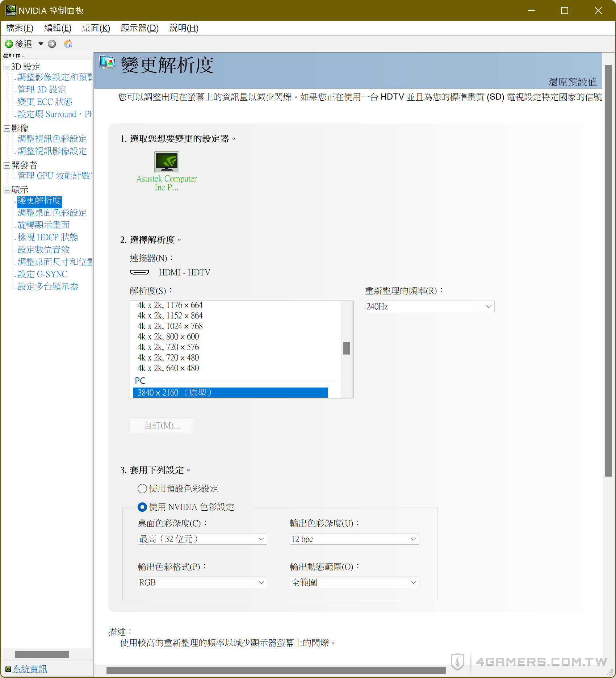The image size is (616, 678).
Task: Open 調整視訊影像設定 page
Action: (52, 151)
